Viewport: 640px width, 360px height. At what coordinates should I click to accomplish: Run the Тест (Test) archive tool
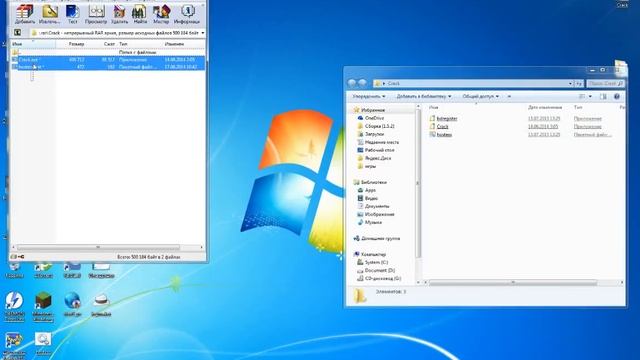tap(73, 13)
